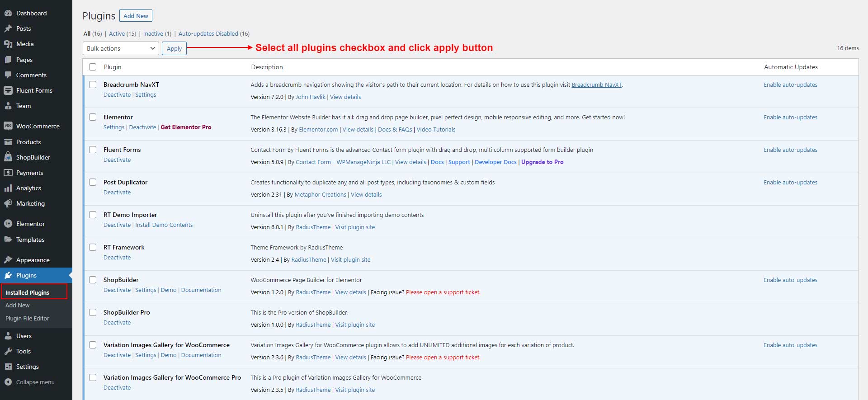Visit plugin site for RT Framework
868x400 pixels.
coord(350,259)
